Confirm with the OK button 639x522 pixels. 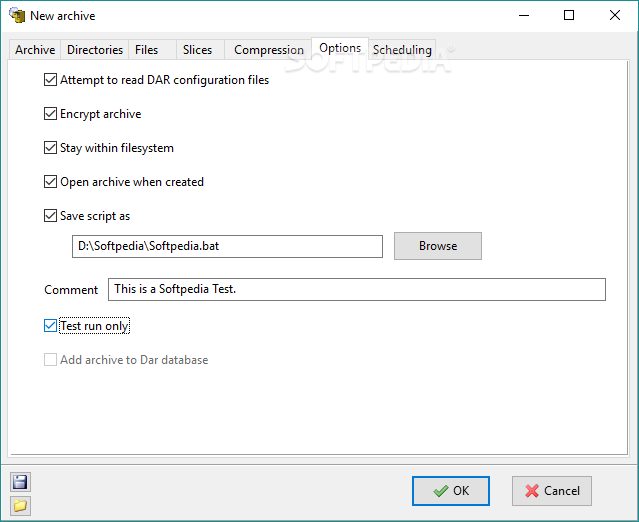pyautogui.click(x=451, y=491)
